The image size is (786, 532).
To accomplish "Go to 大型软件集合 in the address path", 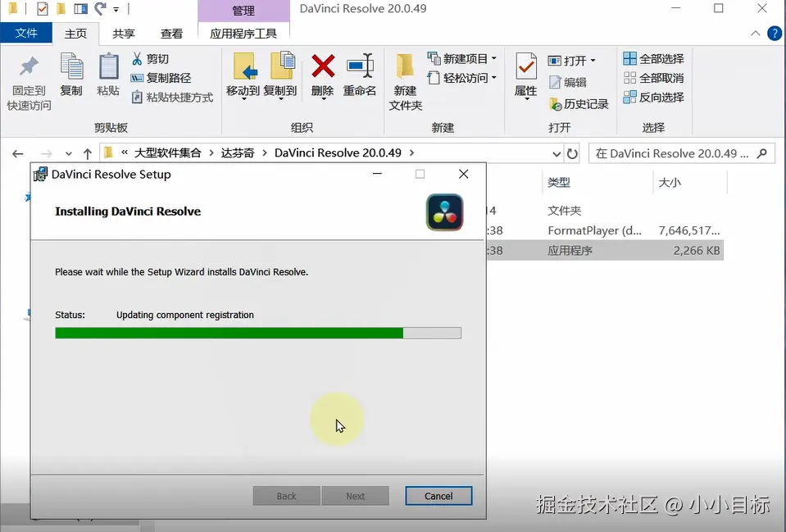I will [167, 152].
